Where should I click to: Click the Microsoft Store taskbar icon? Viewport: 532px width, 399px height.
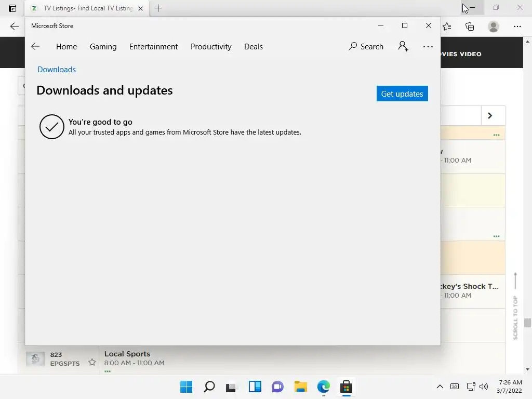click(x=347, y=387)
